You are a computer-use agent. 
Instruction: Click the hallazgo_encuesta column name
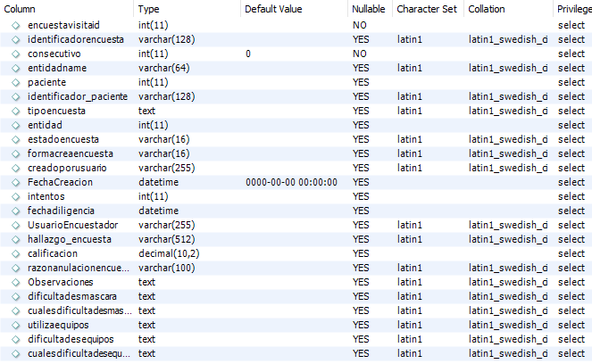[70, 239]
